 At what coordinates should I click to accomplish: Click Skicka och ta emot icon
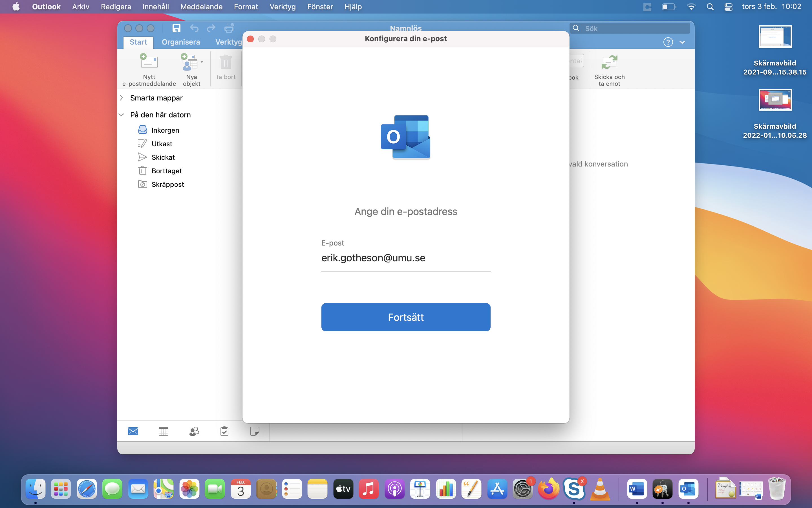pos(609,62)
